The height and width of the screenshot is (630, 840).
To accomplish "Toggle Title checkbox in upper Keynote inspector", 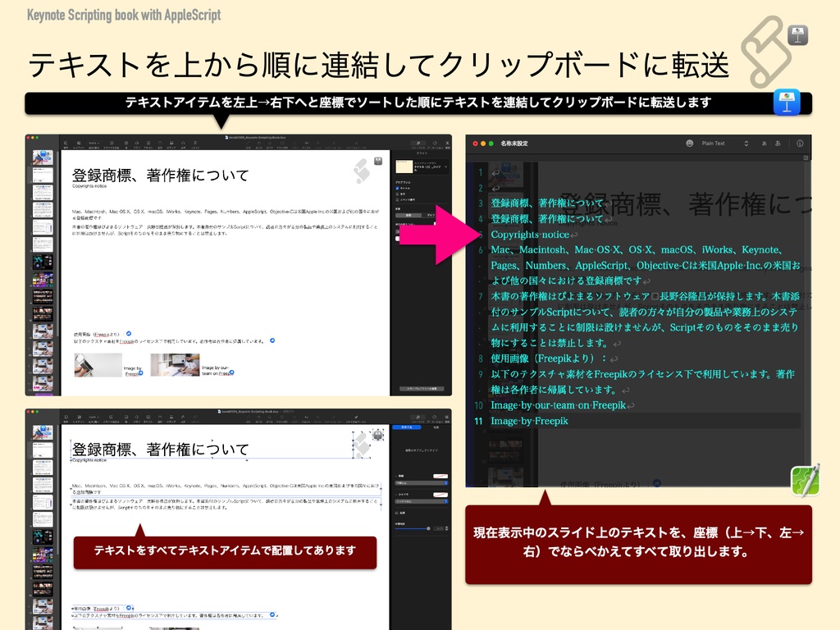I will click(397, 188).
